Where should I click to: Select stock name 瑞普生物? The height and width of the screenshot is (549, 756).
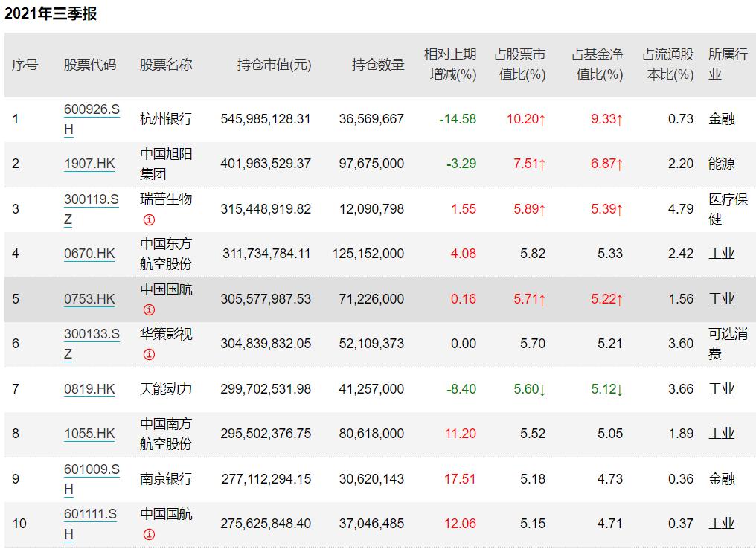click(x=166, y=199)
